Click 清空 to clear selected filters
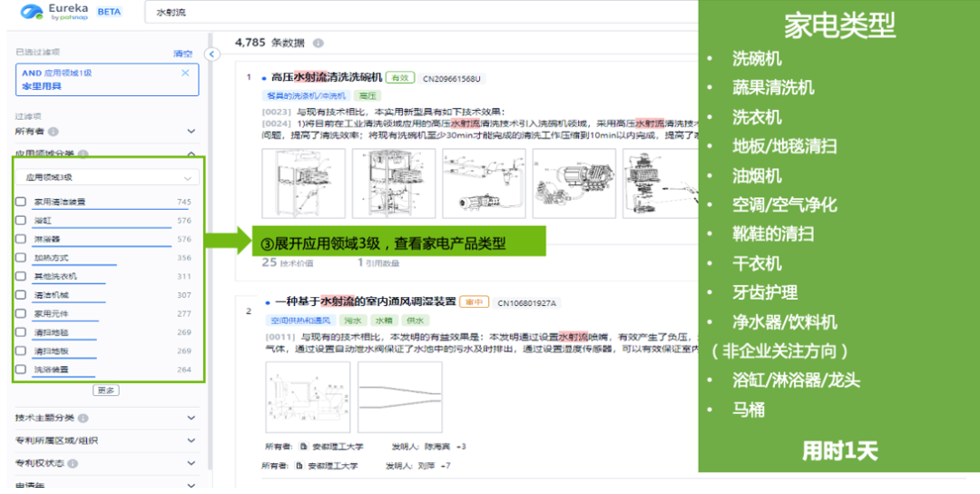Screen dimensions: 980x494 tap(182, 54)
